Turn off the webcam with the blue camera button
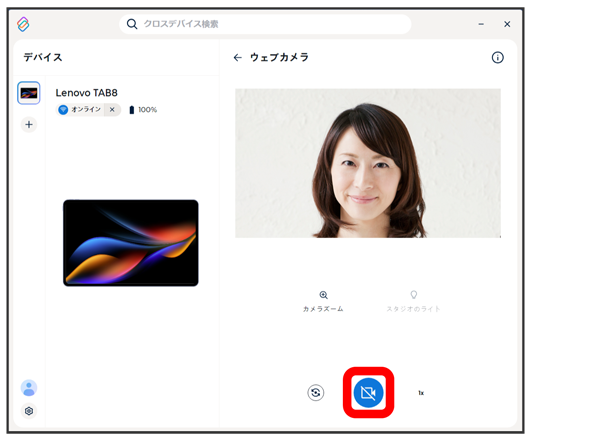This screenshot has width=600, height=441. coord(368,393)
